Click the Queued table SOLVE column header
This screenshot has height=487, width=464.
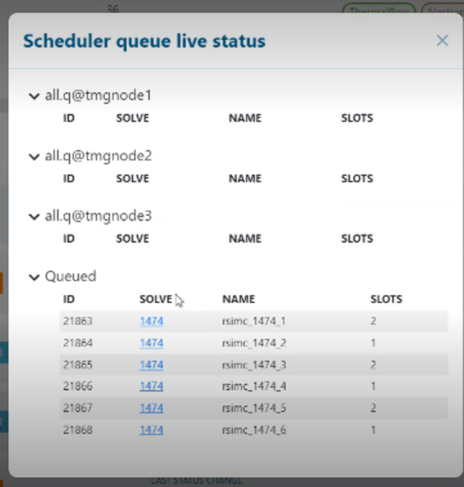click(156, 299)
